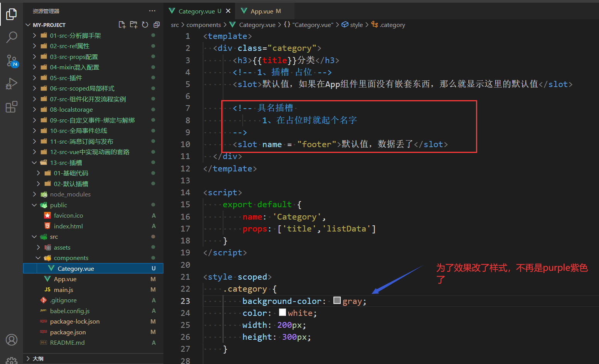Click the .category breadcrumb segment
This screenshot has width=599, height=364.
(x=389, y=25)
